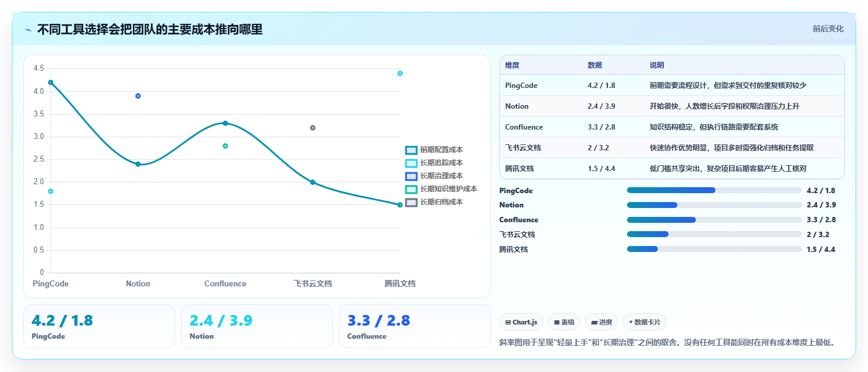Click the 腾讯文档 progress bar

click(714, 249)
